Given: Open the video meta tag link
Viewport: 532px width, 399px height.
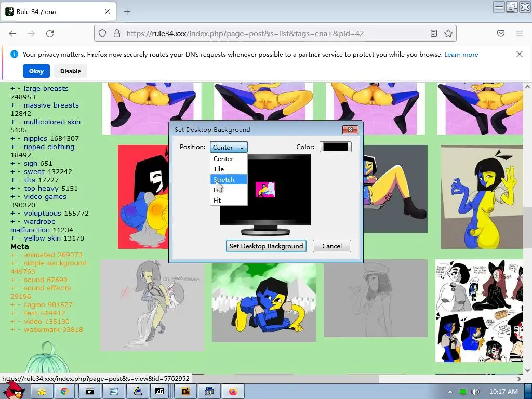Looking at the screenshot, I should click(33, 321).
